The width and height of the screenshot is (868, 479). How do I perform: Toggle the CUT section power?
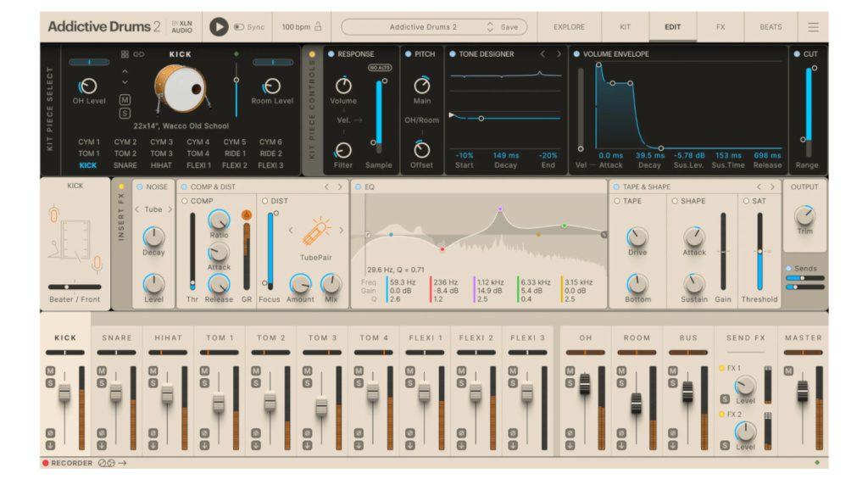pos(797,53)
